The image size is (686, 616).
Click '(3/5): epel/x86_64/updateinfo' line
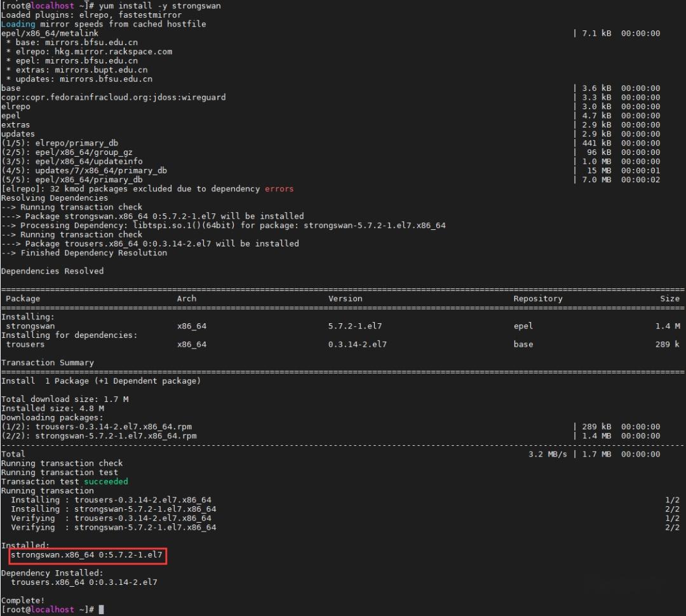(72, 161)
